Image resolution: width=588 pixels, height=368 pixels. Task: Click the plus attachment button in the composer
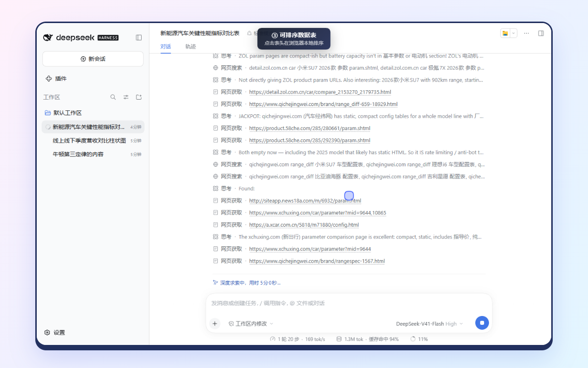click(215, 323)
